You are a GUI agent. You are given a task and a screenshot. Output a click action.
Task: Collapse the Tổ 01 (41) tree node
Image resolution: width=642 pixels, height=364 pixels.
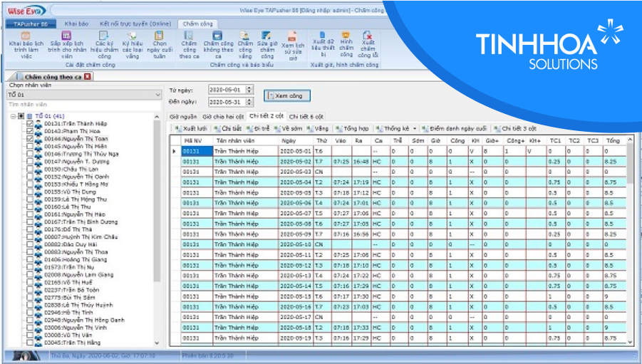coord(13,116)
